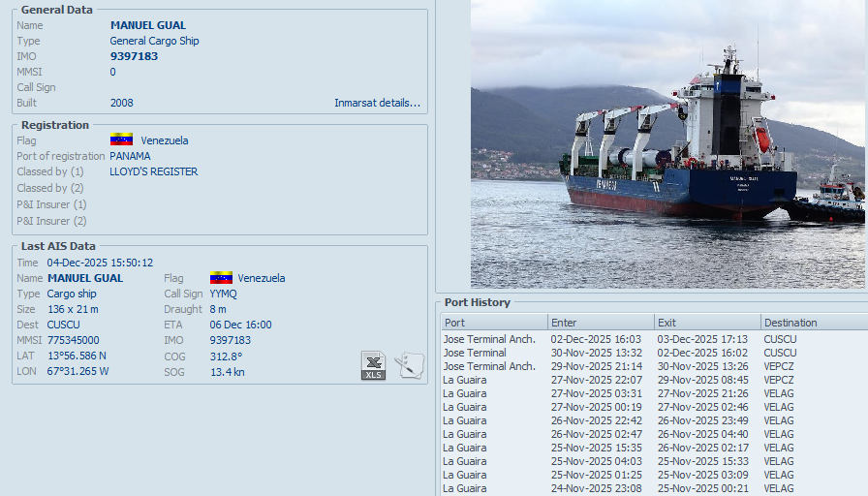
Task: Select La Guaira row entered 25-Nov-2025 01:25
Action: coord(654,475)
